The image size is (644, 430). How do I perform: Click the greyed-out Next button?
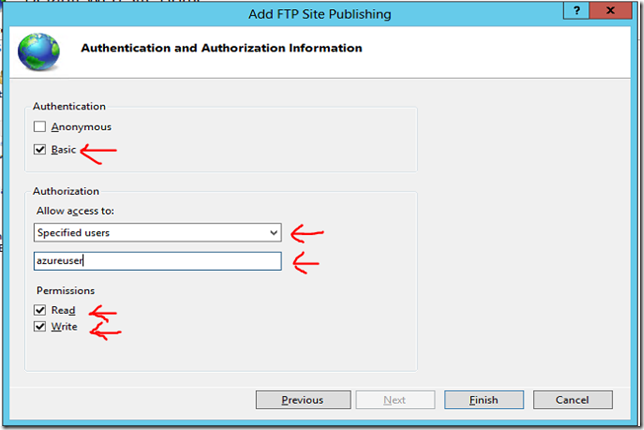395,400
